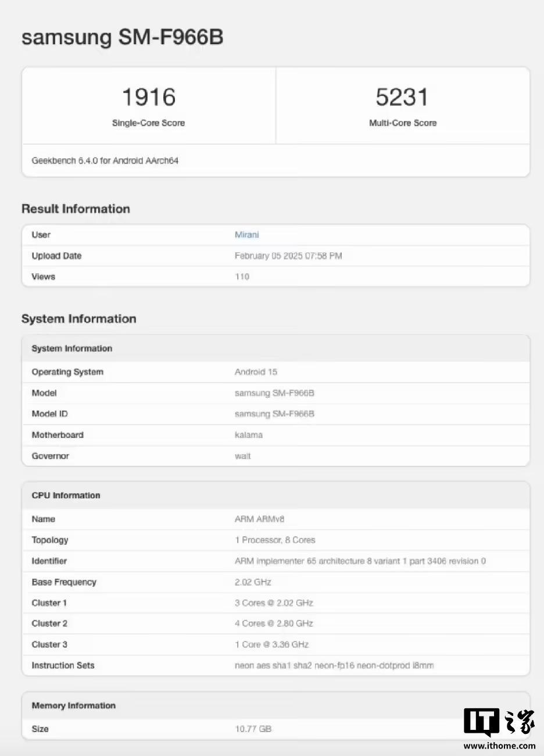Click the Memory Information panel header
The height and width of the screenshot is (756, 544).
73,705
